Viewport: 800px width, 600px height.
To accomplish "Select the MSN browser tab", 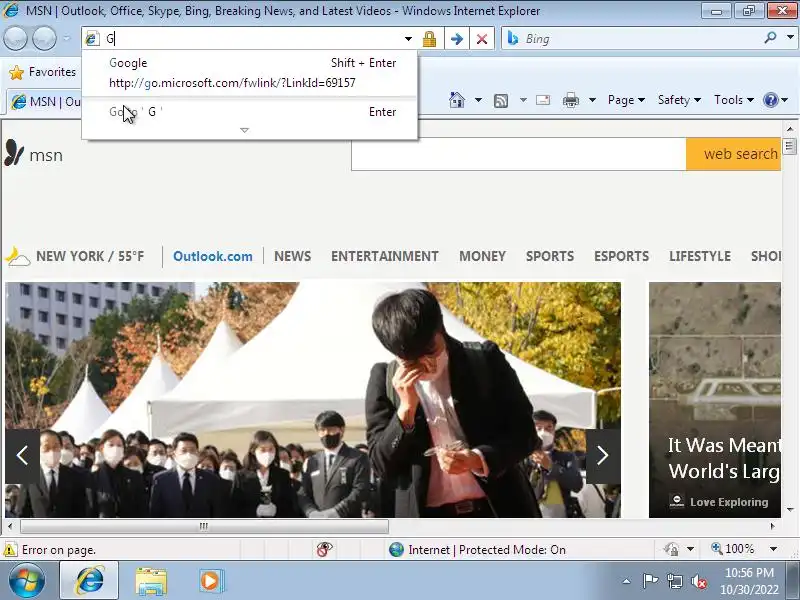I will pyautogui.click(x=45, y=102).
